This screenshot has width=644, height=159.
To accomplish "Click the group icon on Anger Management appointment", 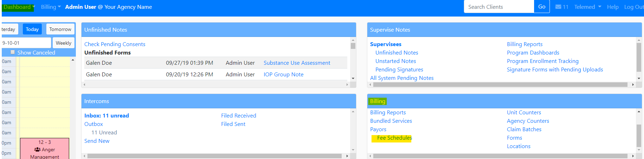I will click(37, 150).
